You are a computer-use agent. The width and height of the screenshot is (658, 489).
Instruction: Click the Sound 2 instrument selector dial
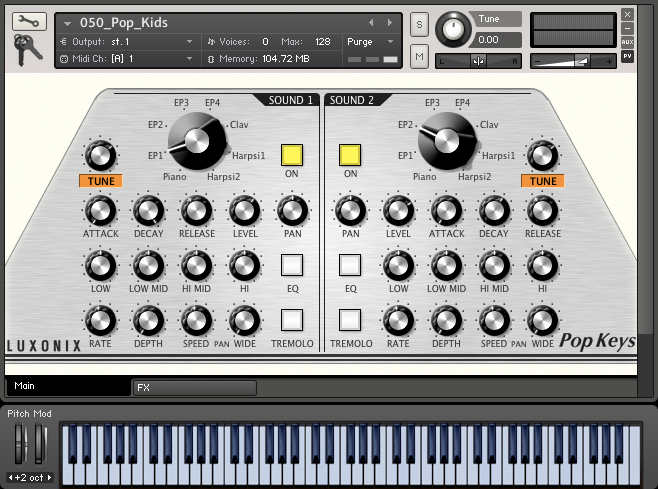point(447,141)
